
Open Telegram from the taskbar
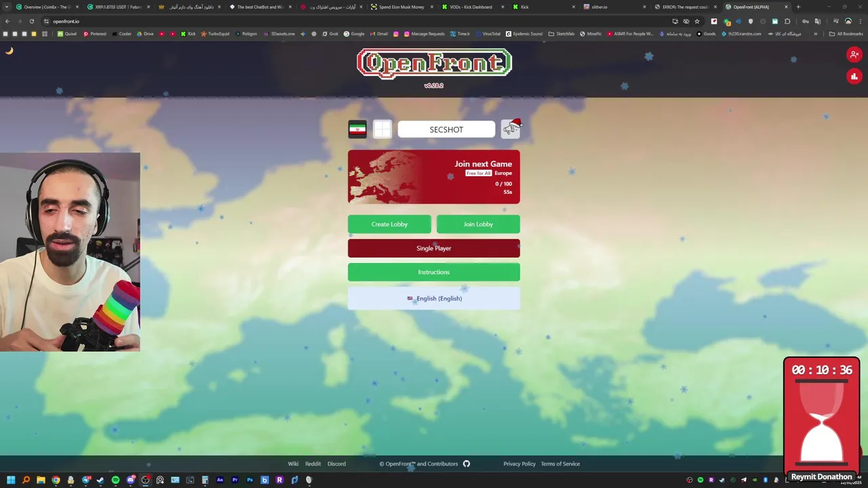click(x=86, y=480)
